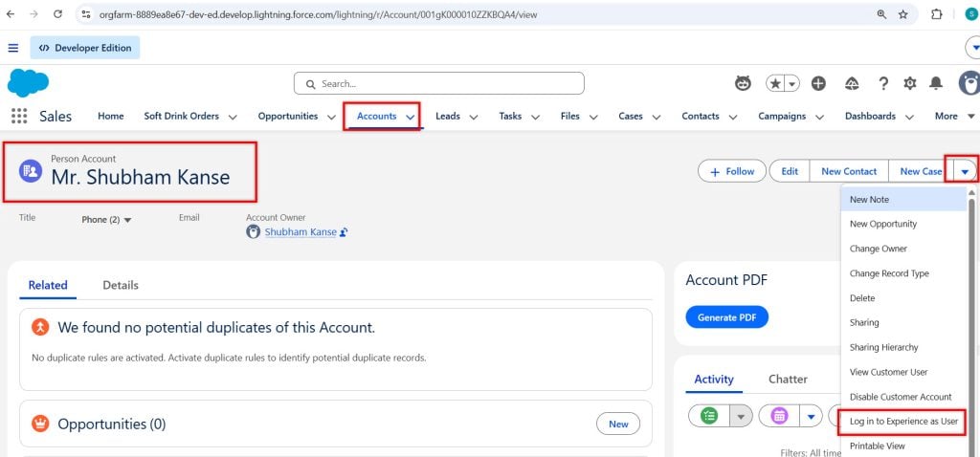This screenshot has width=980, height=457.
Task: Open site information icon in address bar
Action: click(x=87, y=14)
